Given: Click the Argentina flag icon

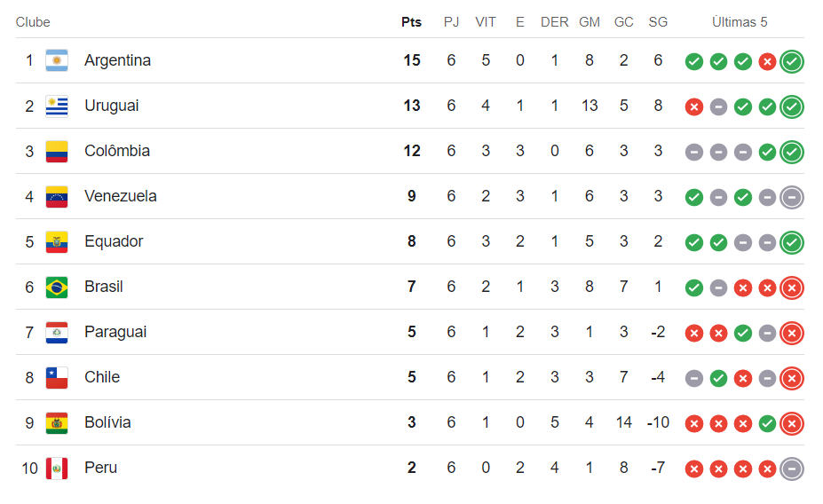Looking at the screenshot, I should pos(57,60).
